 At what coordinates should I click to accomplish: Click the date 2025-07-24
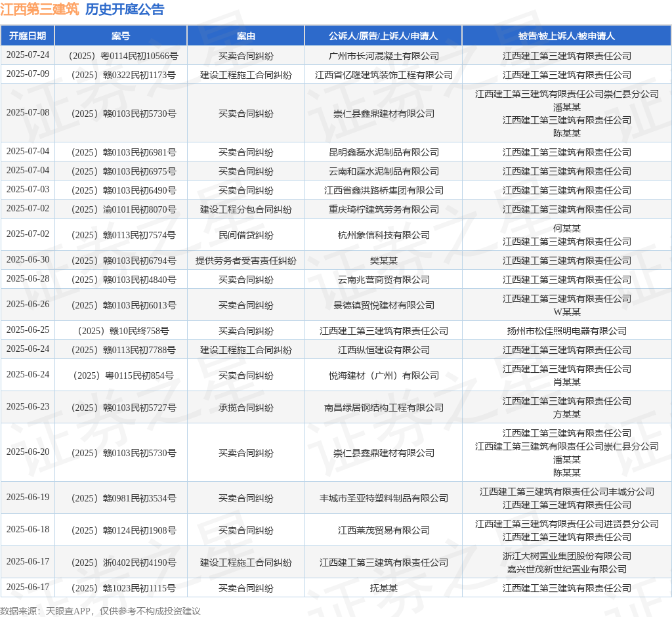(28, 55)
